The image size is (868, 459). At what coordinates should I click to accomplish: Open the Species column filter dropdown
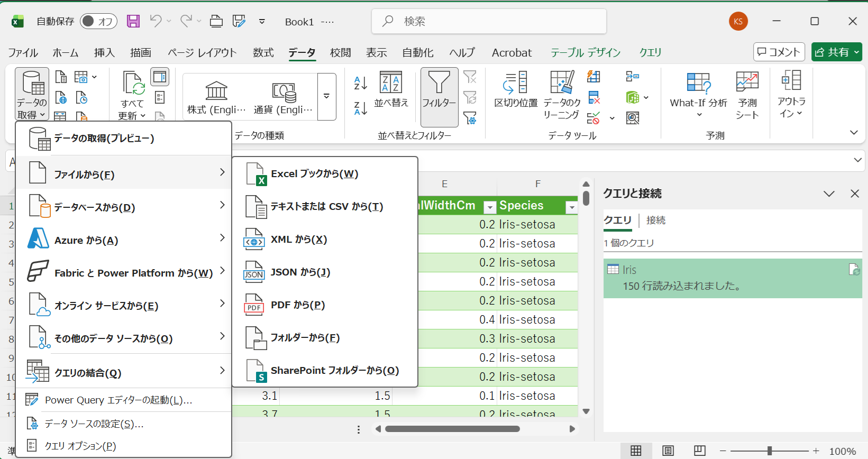coord(571,207)
